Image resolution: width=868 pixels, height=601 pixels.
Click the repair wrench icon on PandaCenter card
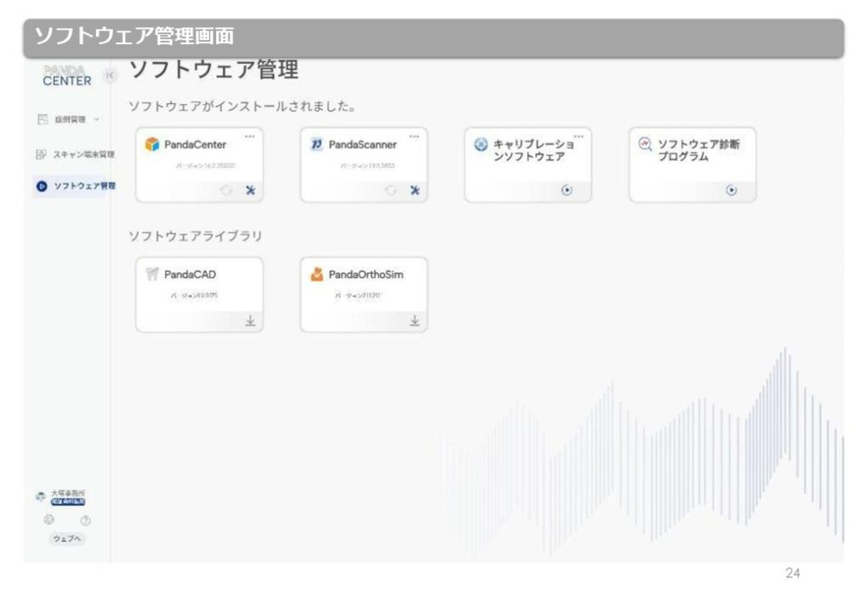tap(250, 191)
